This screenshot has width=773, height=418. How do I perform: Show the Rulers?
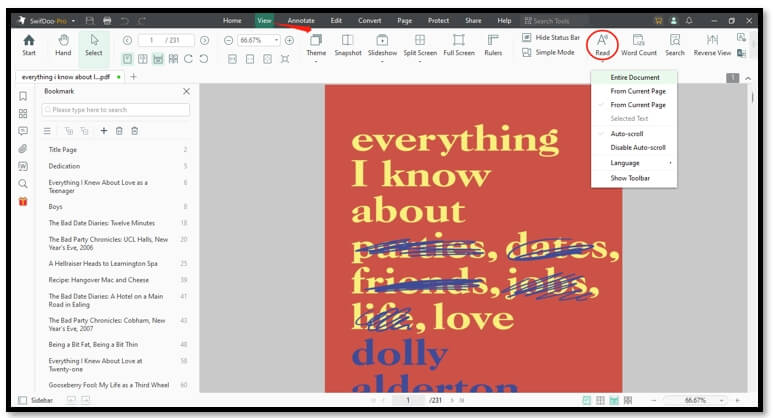pos(493,45)
